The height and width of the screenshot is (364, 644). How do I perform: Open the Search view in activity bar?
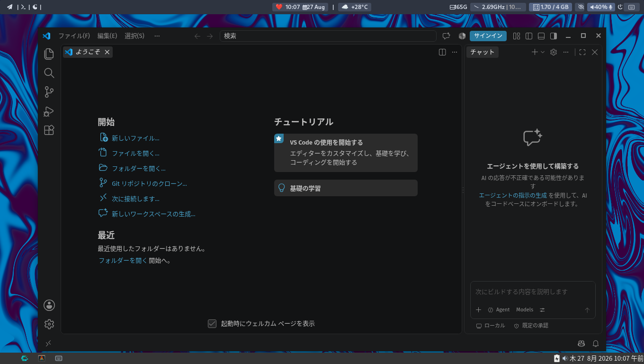coord(49,73)
